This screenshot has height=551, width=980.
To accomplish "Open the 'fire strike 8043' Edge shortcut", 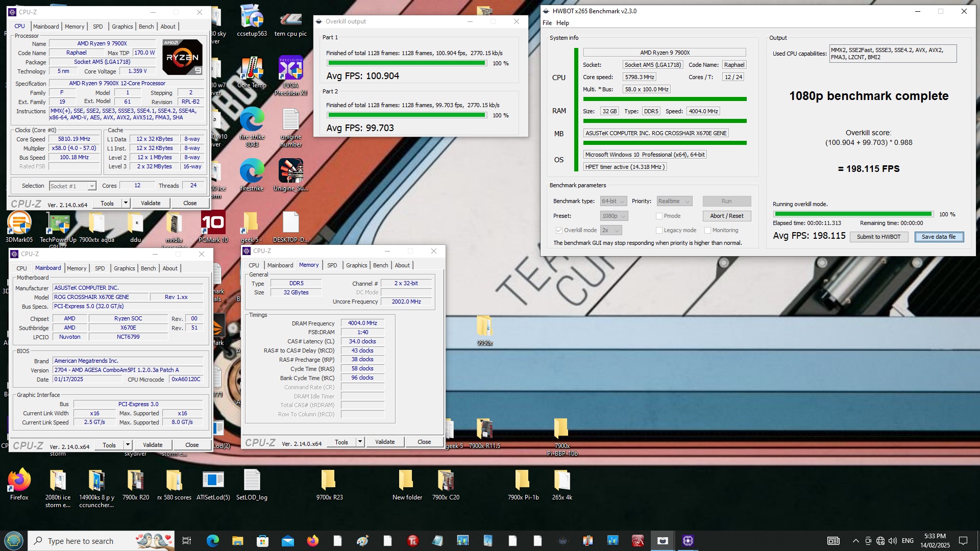I will pos(252,127).
